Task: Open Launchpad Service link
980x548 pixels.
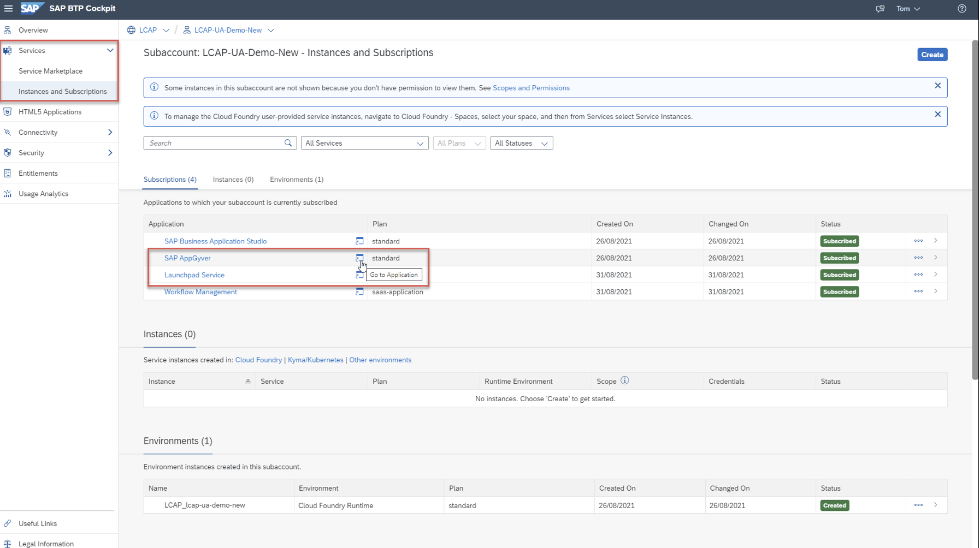Action: (x=194, y=275)
